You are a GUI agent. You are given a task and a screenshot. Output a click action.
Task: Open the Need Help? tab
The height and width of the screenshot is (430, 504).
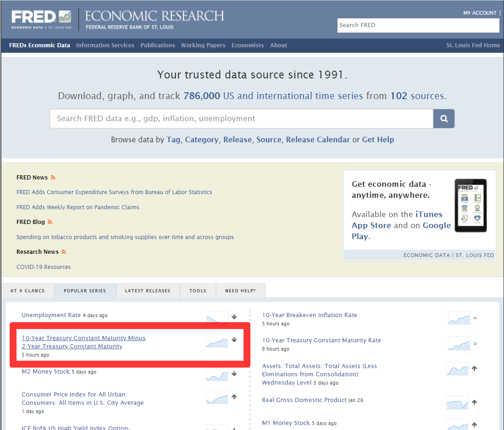click(x=240, y=291)
